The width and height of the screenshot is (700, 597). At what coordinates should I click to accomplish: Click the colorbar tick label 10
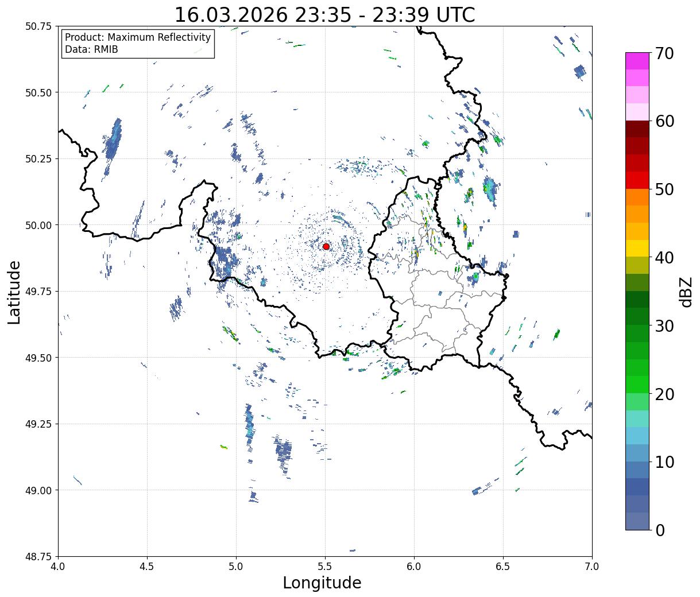click(664, 462)
